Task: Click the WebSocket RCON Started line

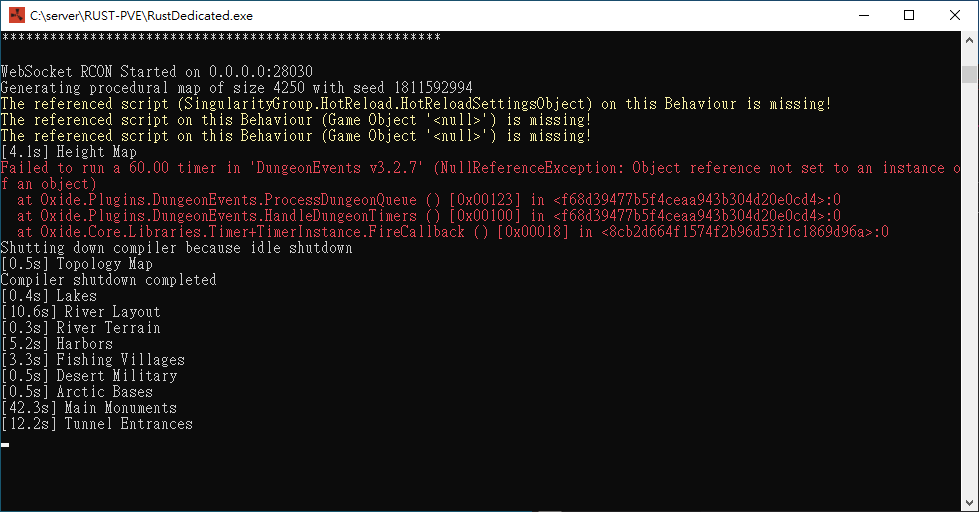Action: point(157,72)
